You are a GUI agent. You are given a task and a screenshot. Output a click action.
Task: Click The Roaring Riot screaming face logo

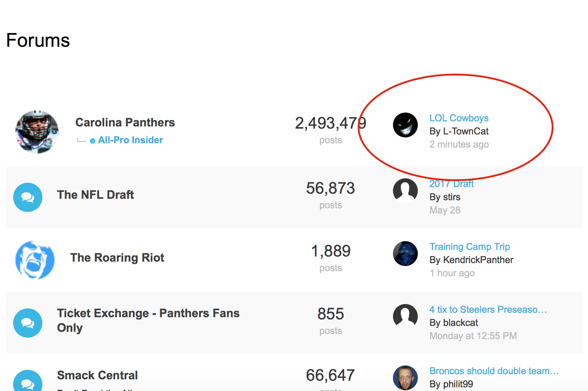click(35, 260)
